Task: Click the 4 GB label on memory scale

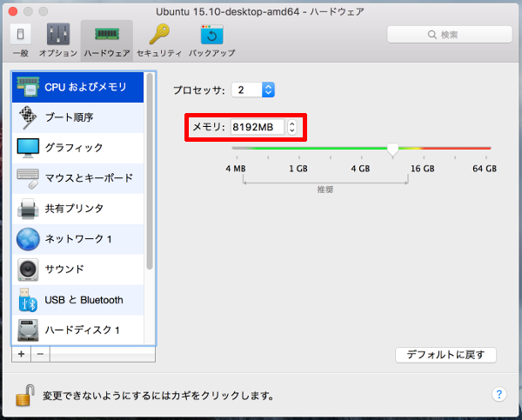Action: tap(360, 169)
